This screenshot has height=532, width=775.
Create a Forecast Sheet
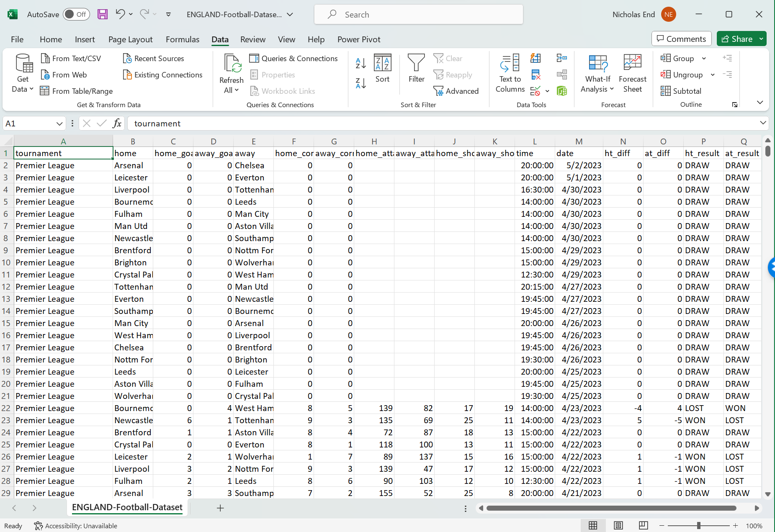point(632,73)
